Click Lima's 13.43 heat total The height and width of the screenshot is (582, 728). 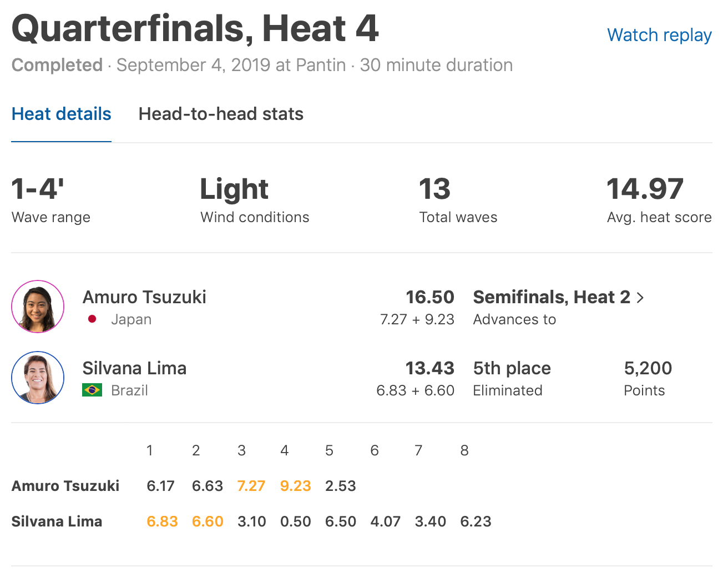coord(429,368)
